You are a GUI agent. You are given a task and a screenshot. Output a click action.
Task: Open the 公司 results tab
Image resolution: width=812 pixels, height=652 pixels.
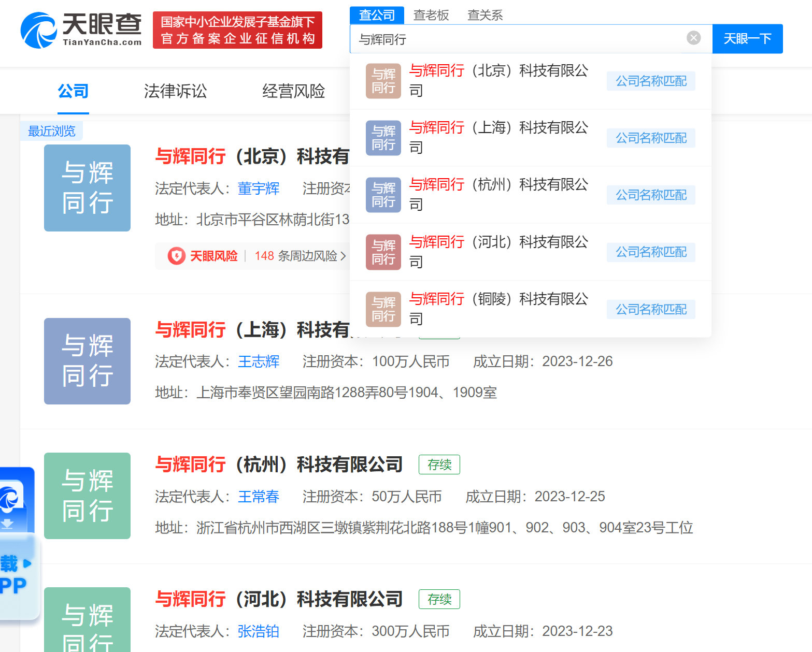coord(73,92)
